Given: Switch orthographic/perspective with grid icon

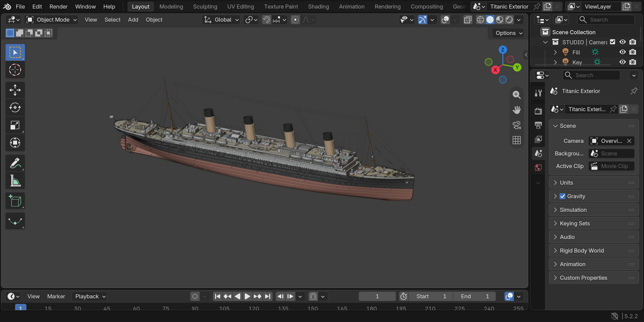Looking at the screenshot, I should pyautogui.click(x=517, y=140).
